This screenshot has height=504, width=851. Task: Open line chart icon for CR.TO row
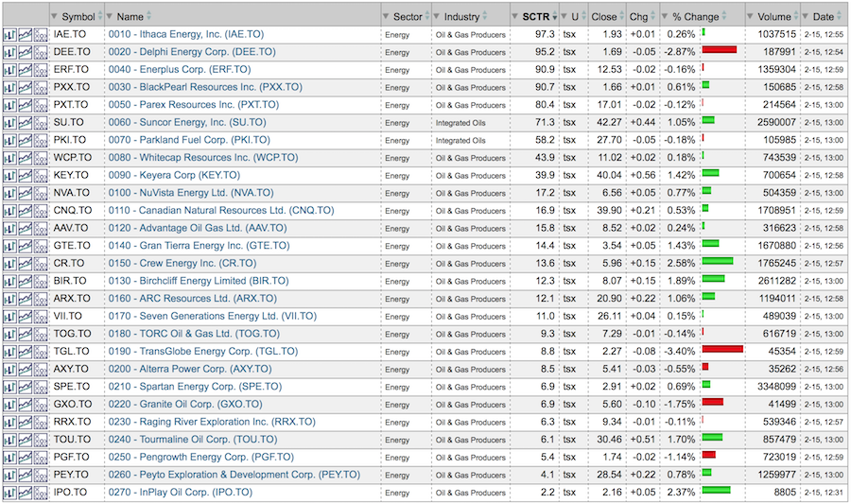25,264
